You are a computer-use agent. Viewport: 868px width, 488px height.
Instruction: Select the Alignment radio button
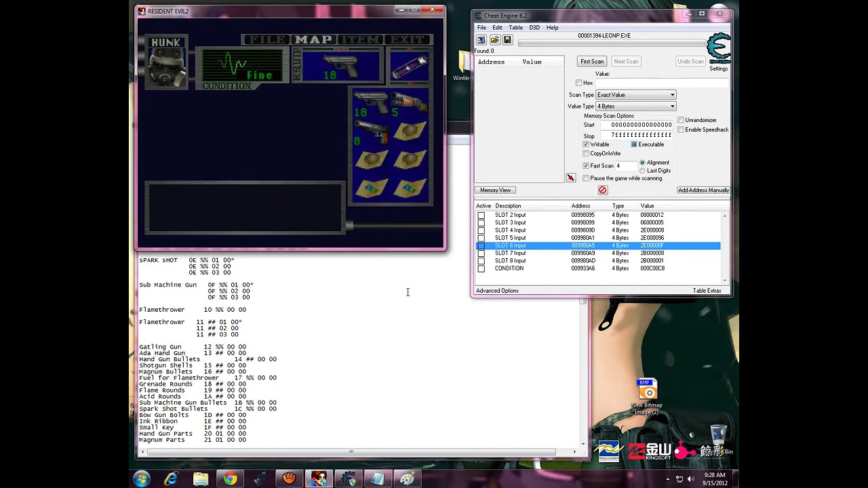tap(643, 163)
